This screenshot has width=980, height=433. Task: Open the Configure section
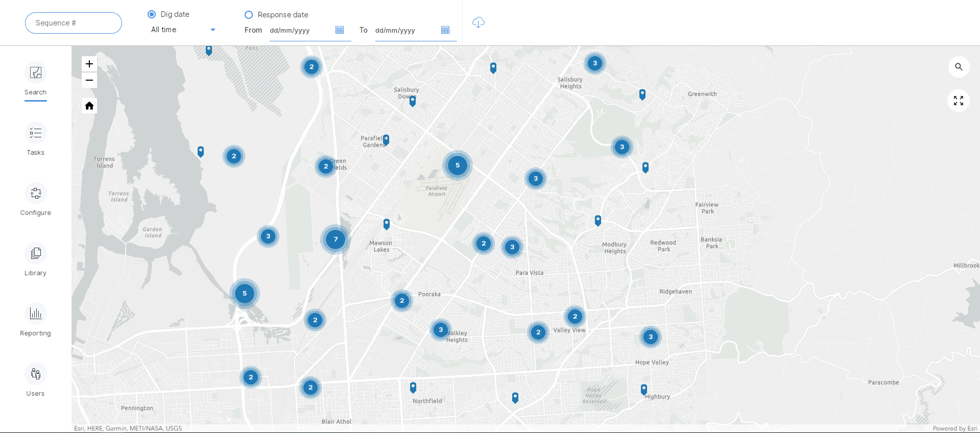[x=36, y=199]
